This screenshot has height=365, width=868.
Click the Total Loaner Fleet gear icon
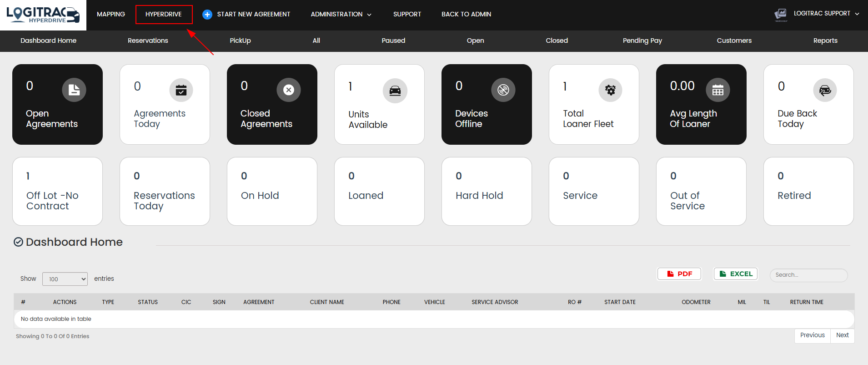(610, 90)
